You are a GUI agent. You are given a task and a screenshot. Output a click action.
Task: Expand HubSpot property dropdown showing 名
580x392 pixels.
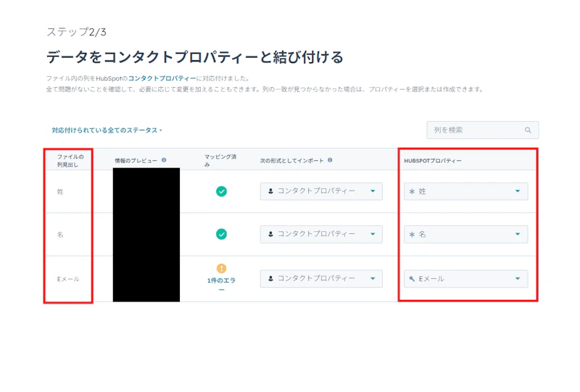pos(465,234)
